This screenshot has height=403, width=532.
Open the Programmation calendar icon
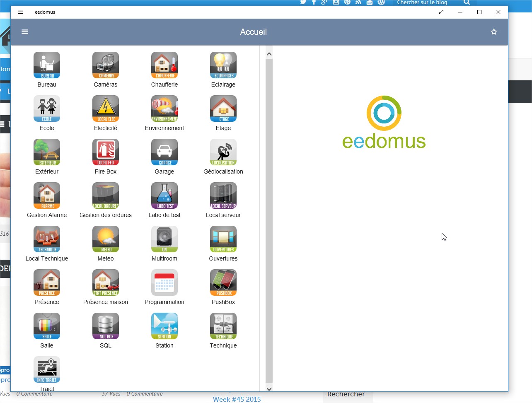[x=164, y=282]
